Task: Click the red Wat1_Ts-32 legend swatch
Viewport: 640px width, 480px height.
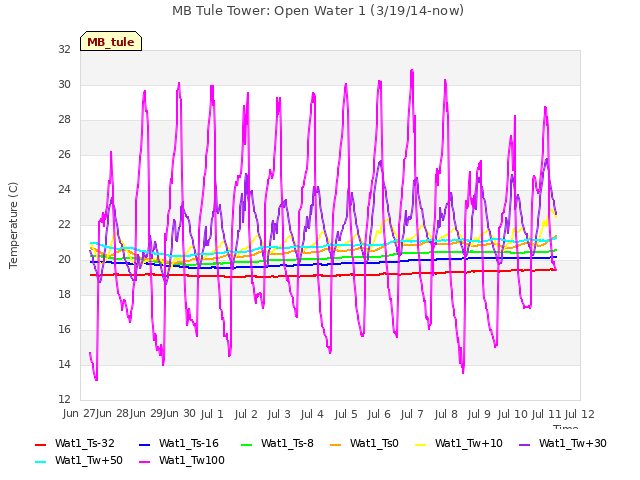Action: (x=41, y=444)
